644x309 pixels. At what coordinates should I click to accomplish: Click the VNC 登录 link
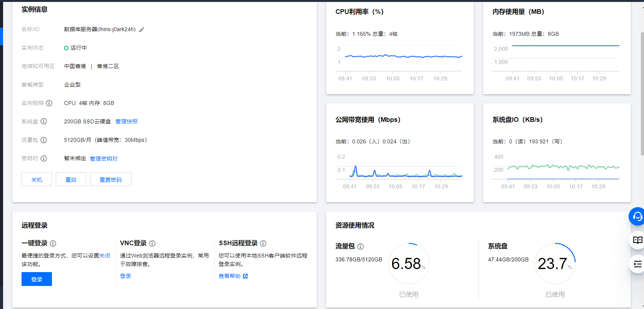(125, 276)
